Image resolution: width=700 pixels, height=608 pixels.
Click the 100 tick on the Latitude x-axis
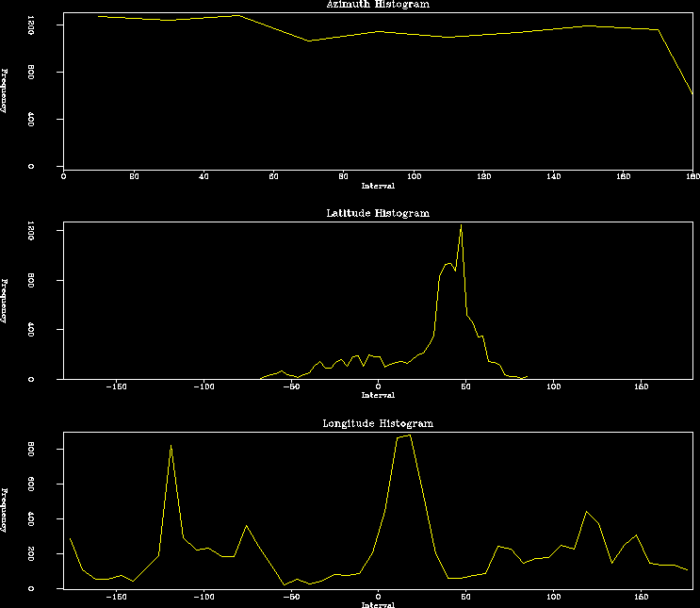(553, 386)
